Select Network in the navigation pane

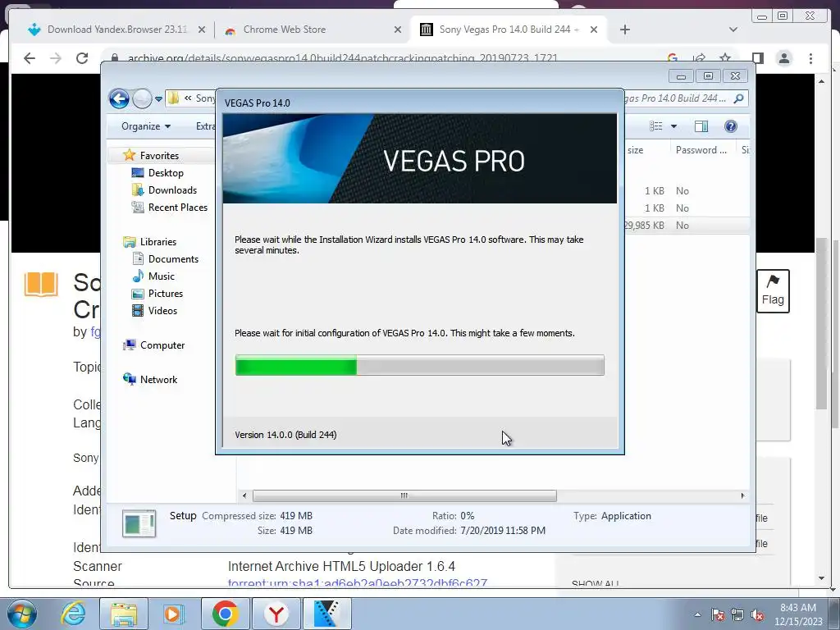click(x=158, y=379)
